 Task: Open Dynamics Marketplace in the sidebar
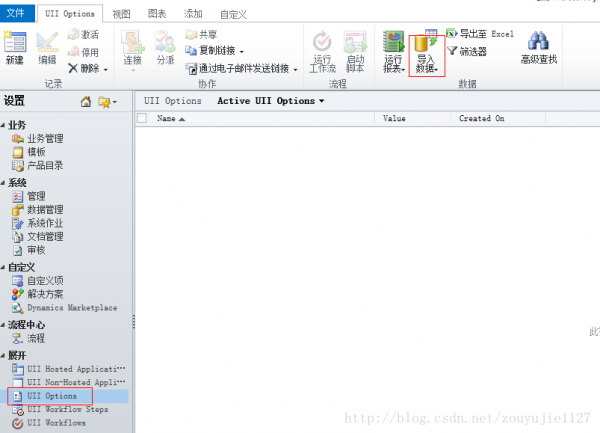pyautogui.click(x=64, y=308)
